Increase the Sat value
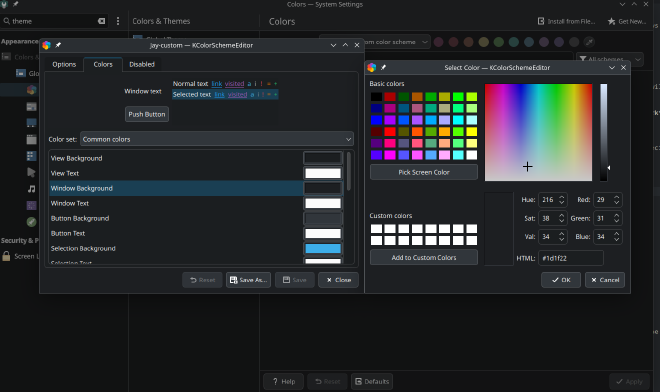 pos(562,215)
